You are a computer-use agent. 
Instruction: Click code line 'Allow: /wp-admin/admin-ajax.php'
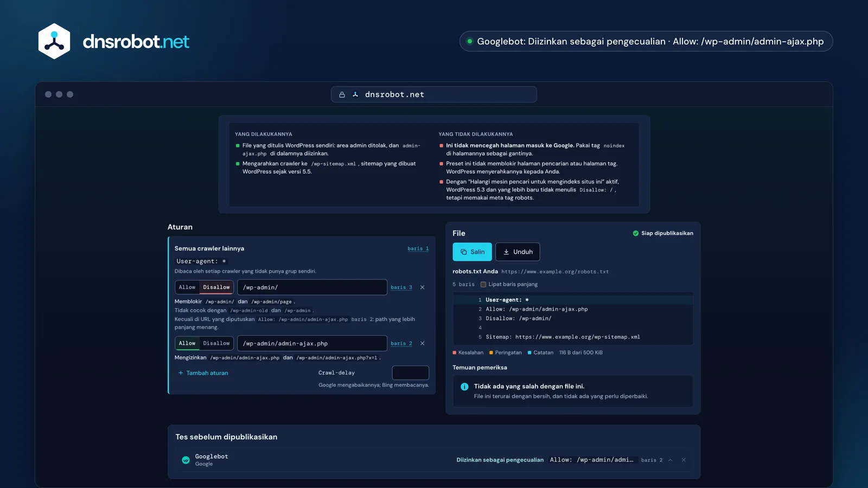537,309
